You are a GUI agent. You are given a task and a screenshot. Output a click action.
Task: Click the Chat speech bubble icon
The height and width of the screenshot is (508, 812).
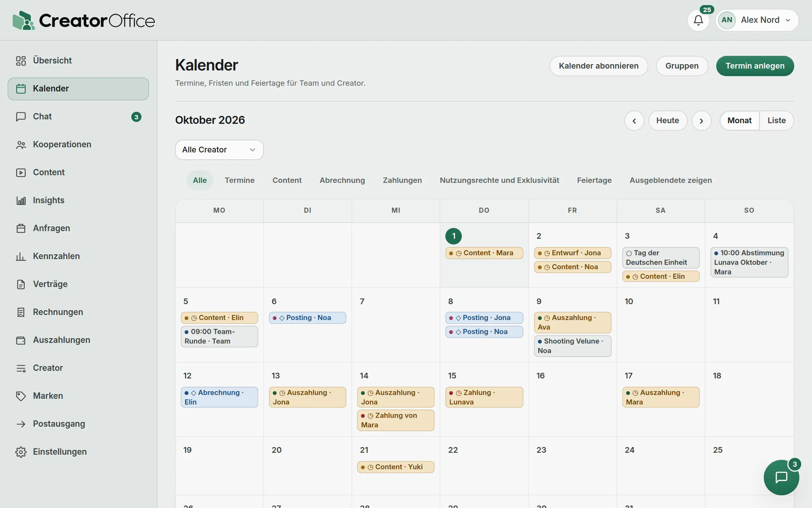[21, 116]
